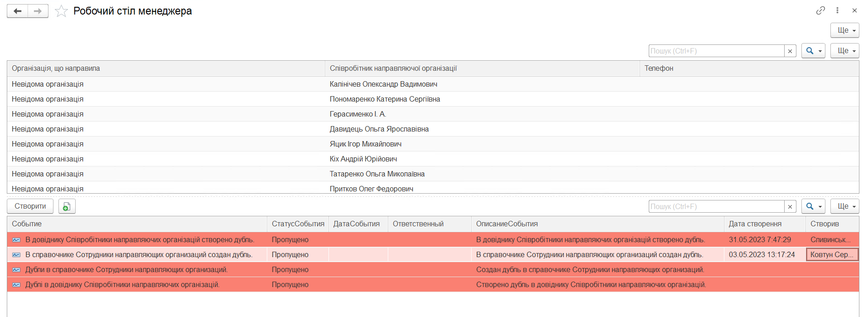
Task: Expand the topmost "Ще" menu
Action: click(844, 30)
